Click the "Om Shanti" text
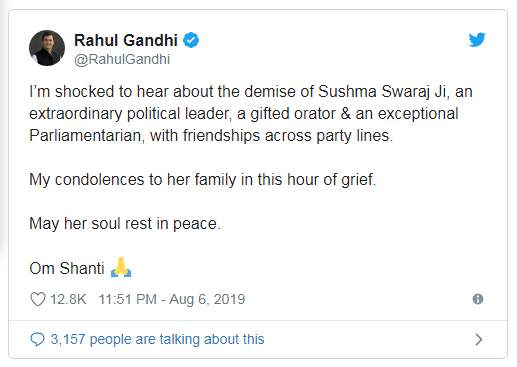This screenshot has height=367, width=517. (x=67, y=268)
